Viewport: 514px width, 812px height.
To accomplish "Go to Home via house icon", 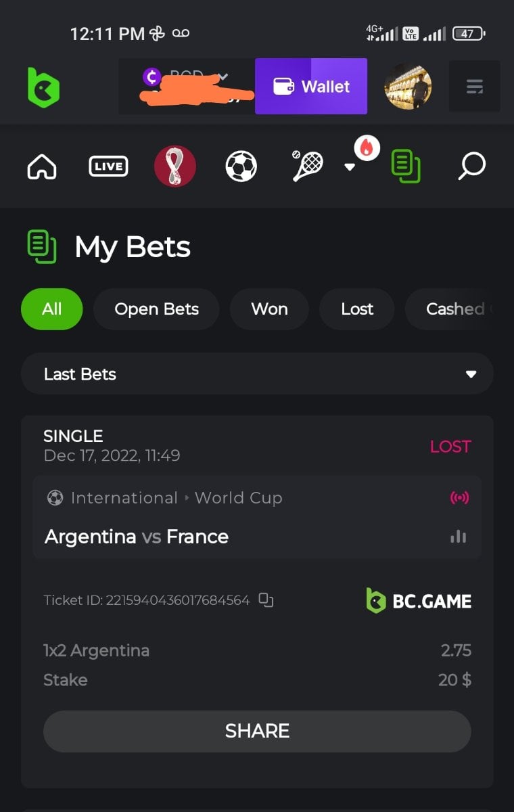I will click(x=42, y=166).
